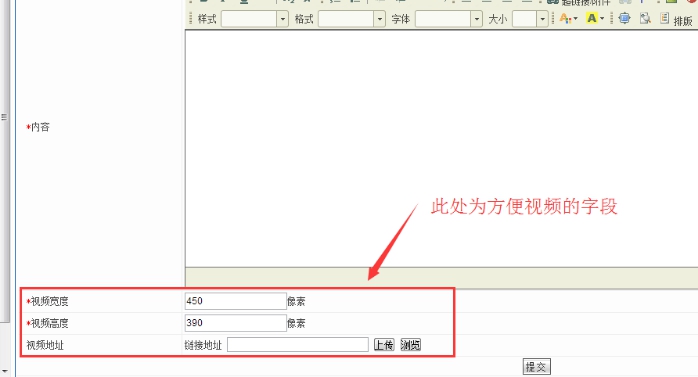Screen dimensions: 698x377
Task: Click the toolbar drag handle before 样式
Action: pos(191,19)
